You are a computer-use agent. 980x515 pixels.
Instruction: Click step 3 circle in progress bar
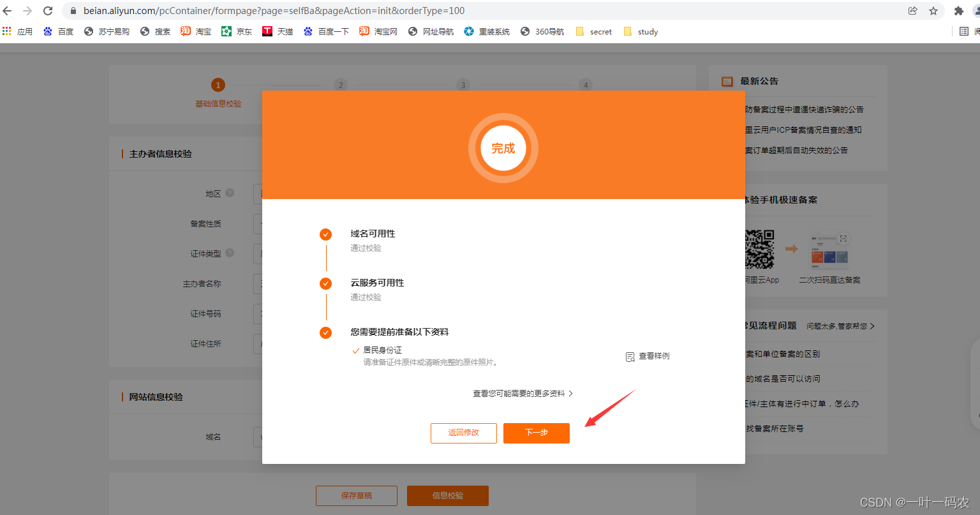[463, 85]
